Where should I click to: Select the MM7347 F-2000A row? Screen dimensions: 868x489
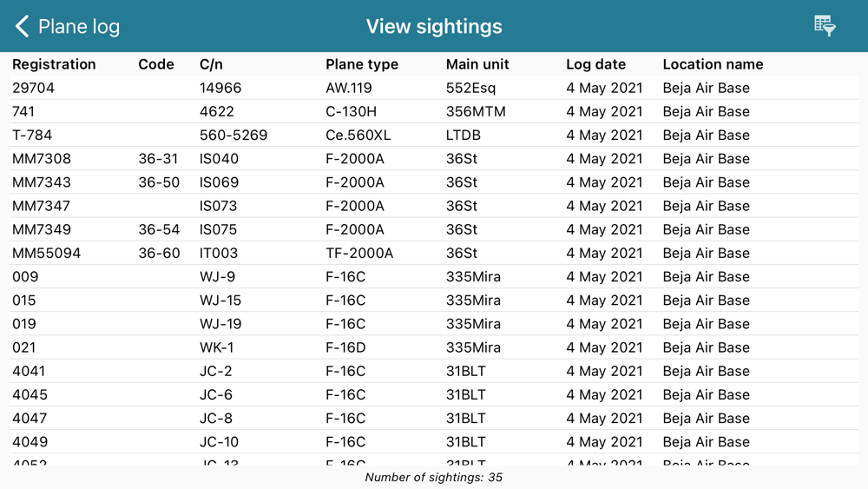pyautogui.click(x=434, y=206)
